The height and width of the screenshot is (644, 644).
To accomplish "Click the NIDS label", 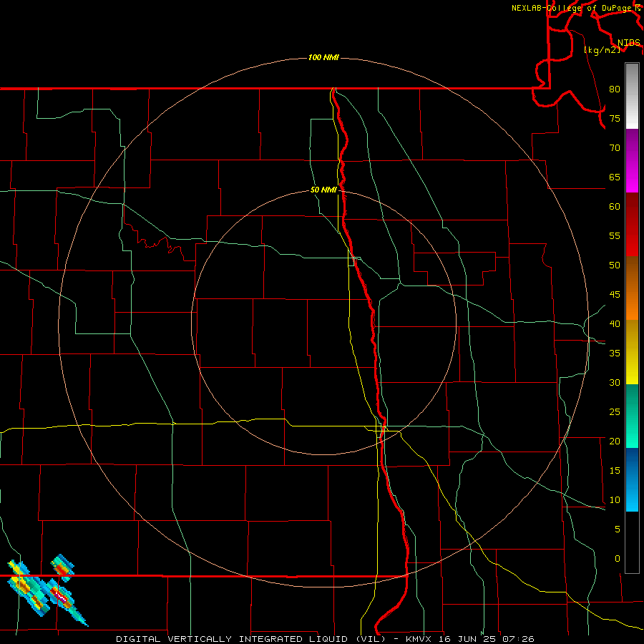I will pos(629,42).
